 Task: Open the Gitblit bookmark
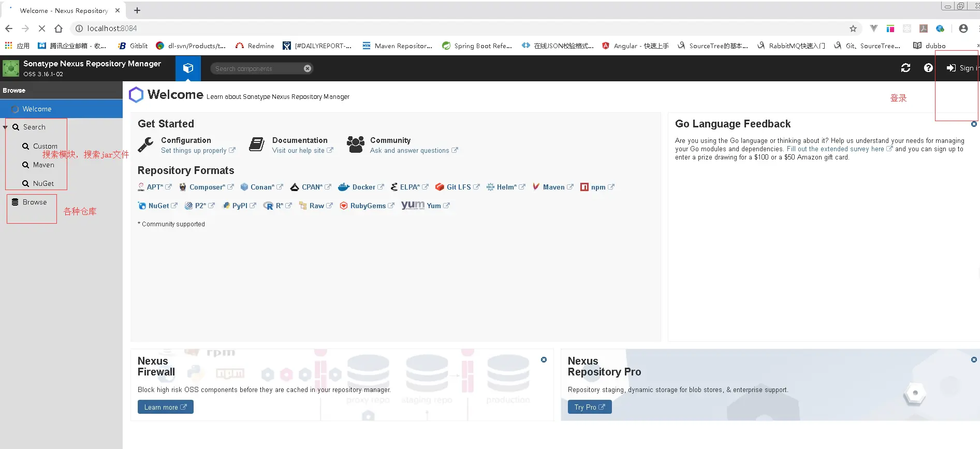(x=133, y=46)
